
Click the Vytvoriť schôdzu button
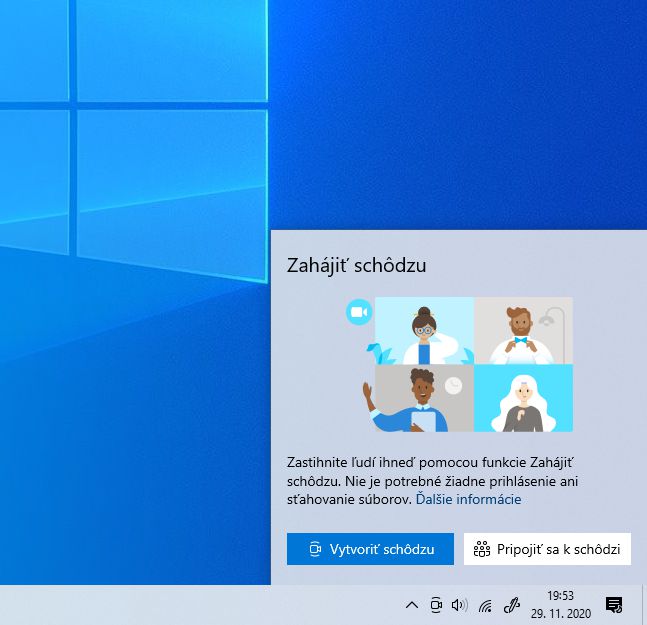point(370,549)
